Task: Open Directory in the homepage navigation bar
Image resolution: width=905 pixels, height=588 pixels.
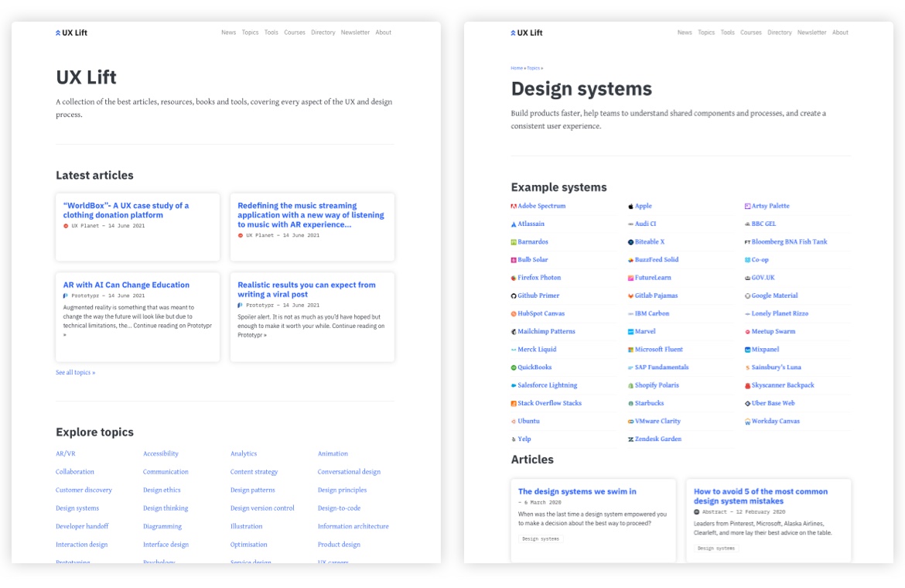Action: click(323, 32)
